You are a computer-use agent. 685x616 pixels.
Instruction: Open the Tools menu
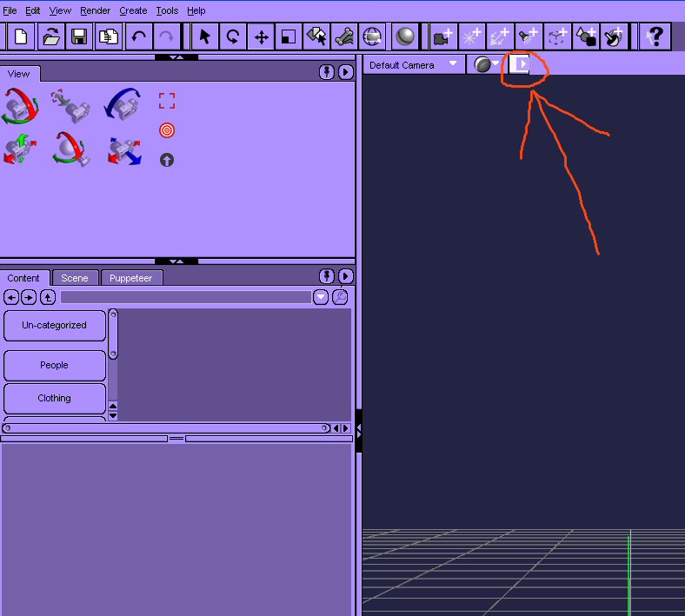click(167, 10)
